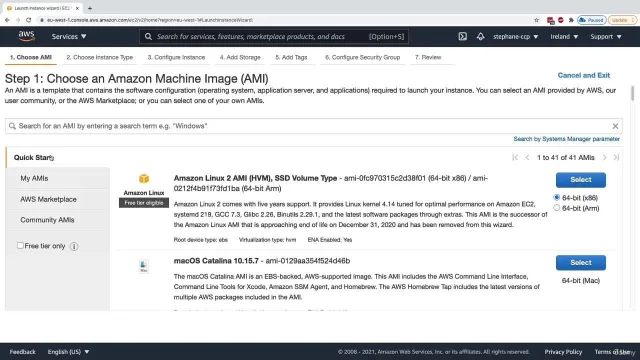Choose the 64-bit (Arm) radio option
The image size is (640, 360).
(556, 208)
